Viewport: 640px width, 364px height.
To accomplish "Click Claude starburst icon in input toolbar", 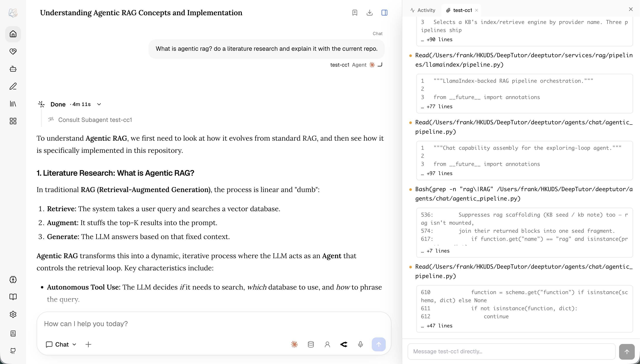I will (294, 344).
